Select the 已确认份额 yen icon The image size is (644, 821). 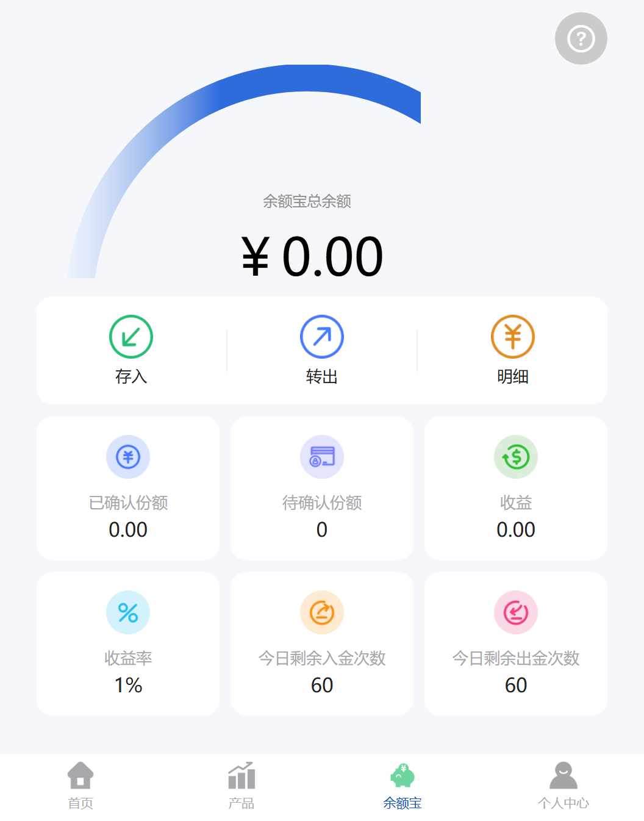click(128, 457)
